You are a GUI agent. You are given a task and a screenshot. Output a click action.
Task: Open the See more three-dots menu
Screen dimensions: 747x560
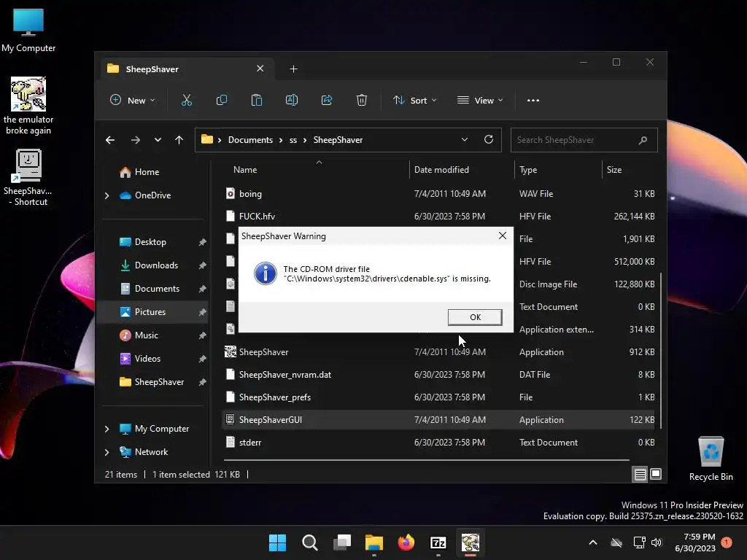[x=533, y=101]
